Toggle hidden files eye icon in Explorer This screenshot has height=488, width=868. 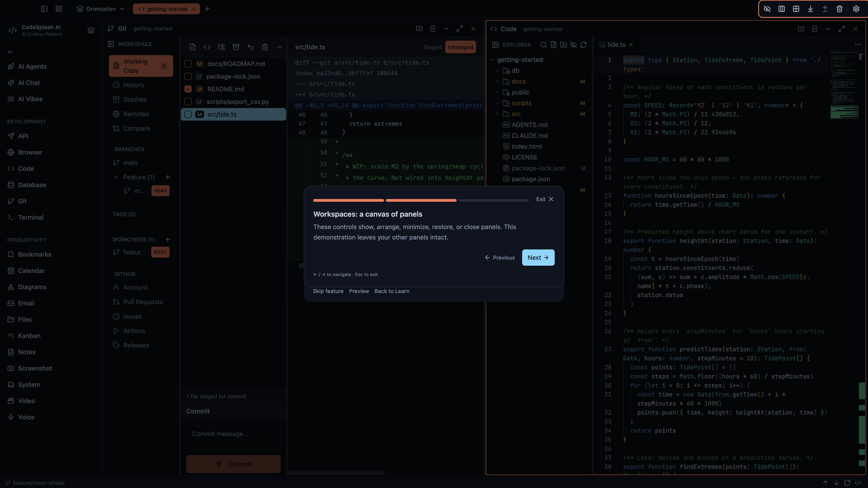click(573, 45)
